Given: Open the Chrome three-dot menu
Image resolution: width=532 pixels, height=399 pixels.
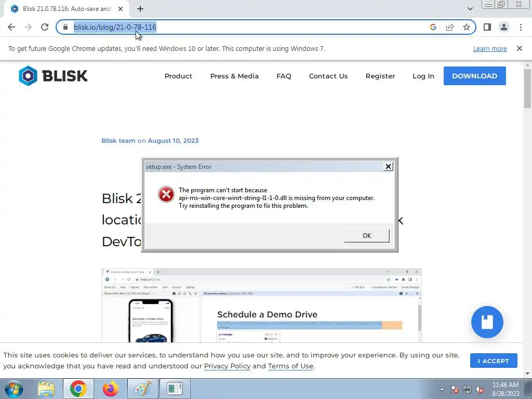Looking at the screenshot, I should tap(521, 27).
